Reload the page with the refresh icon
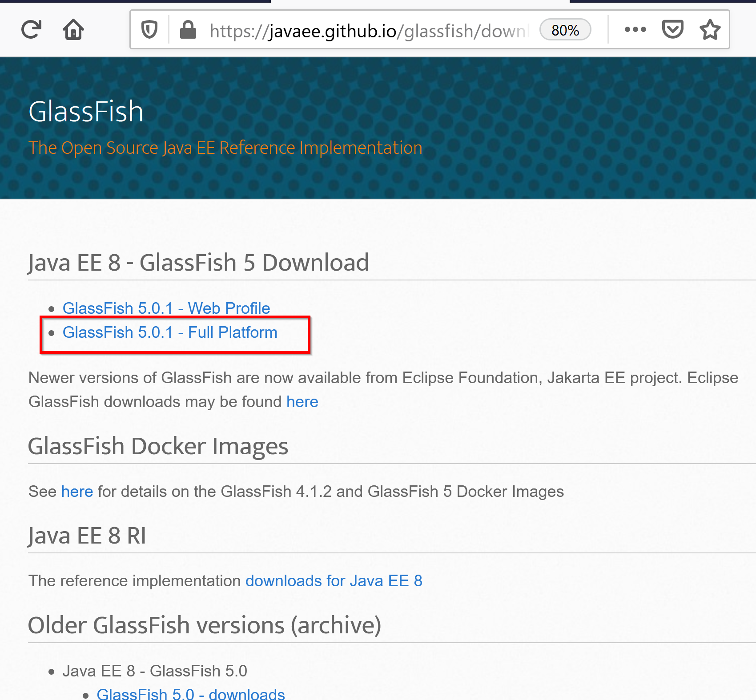The width and height of the screenshot is (756, 700). (31, 30)
